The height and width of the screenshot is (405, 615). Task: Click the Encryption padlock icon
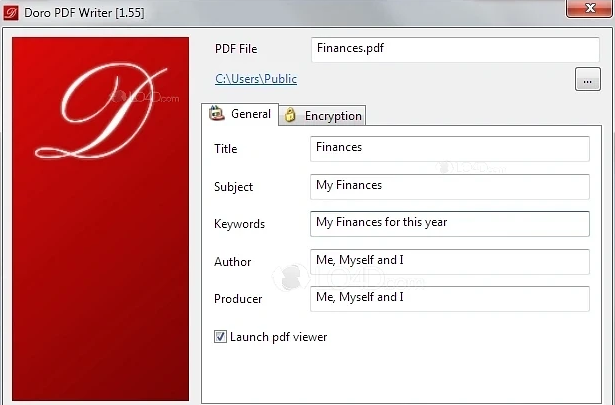point(290,115)
